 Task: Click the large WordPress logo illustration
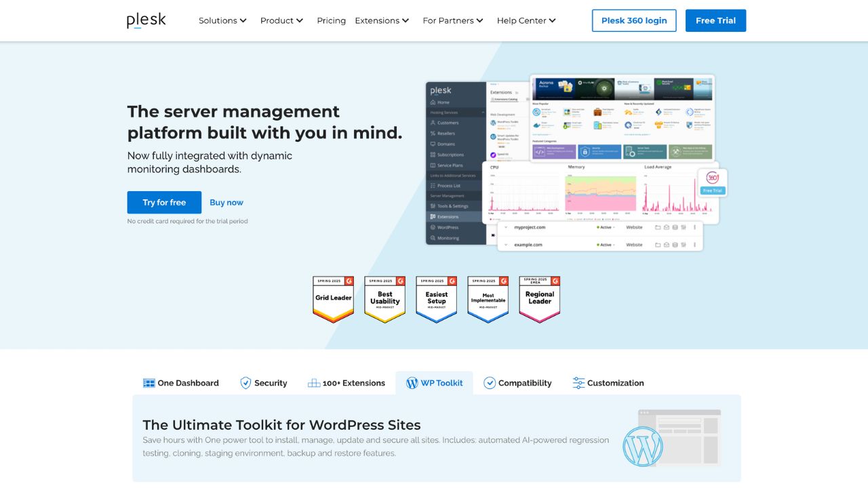click(643, 447)
